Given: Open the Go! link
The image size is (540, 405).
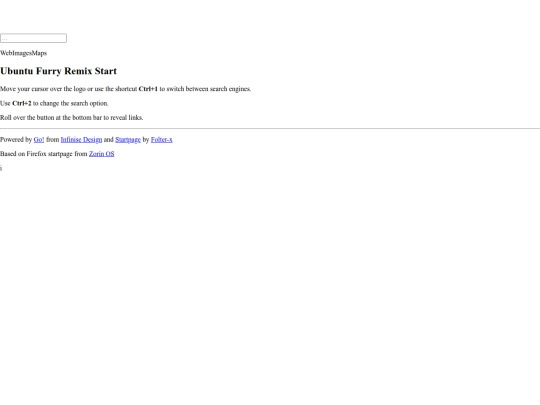Looking at the screenshot, I should 39,139.
